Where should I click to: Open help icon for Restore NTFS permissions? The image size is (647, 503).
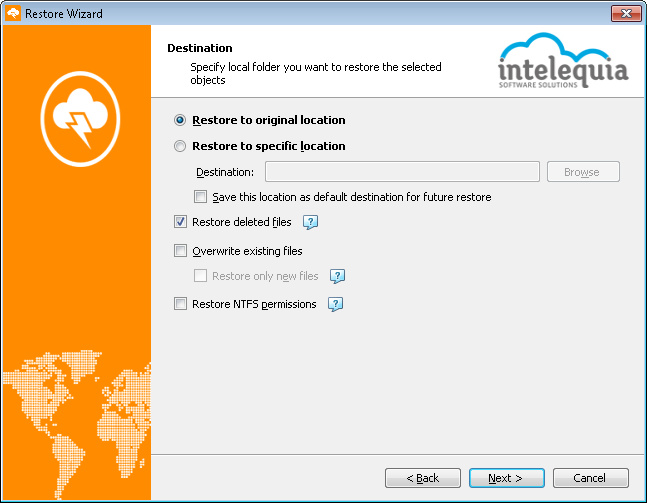335,305
